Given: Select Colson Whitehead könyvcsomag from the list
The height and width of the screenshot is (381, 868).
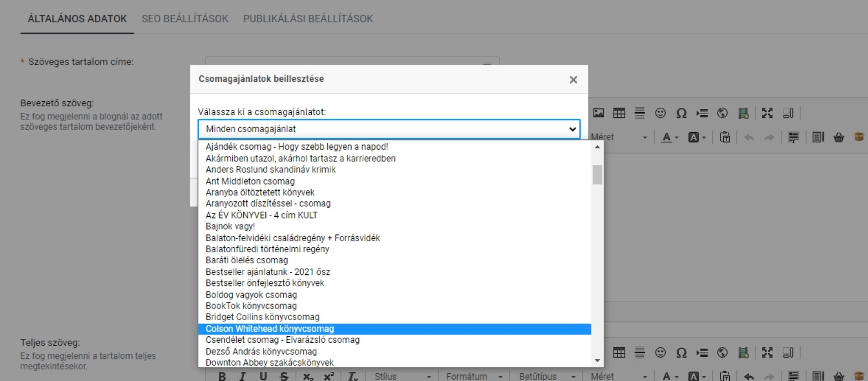Looking at the screenshot, I should pyautogui.click(x=395, y=328).
